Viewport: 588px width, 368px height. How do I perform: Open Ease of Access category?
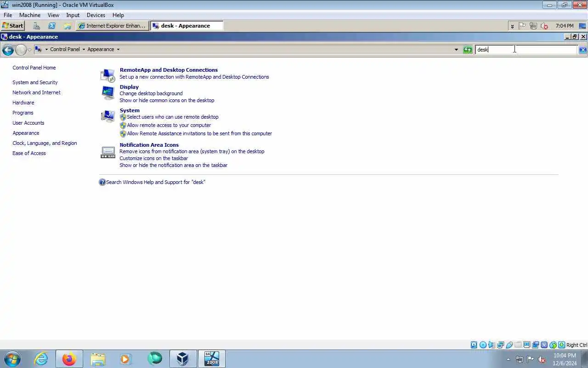point(29,153)
